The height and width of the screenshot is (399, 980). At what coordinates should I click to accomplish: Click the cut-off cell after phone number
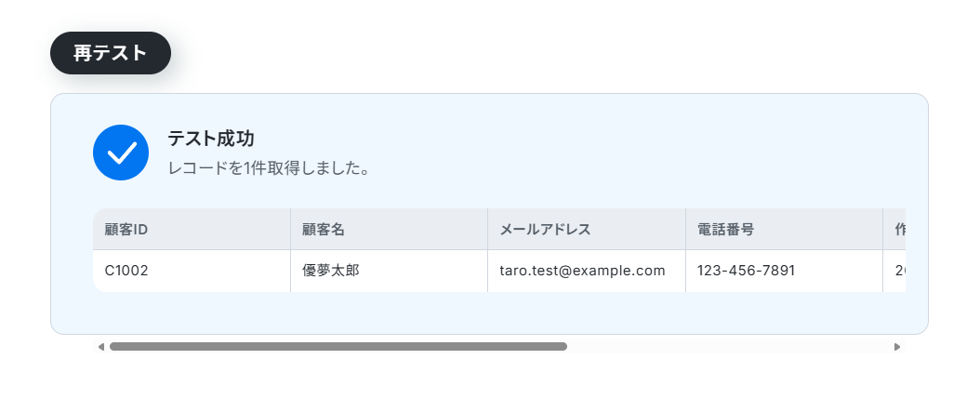895,272
